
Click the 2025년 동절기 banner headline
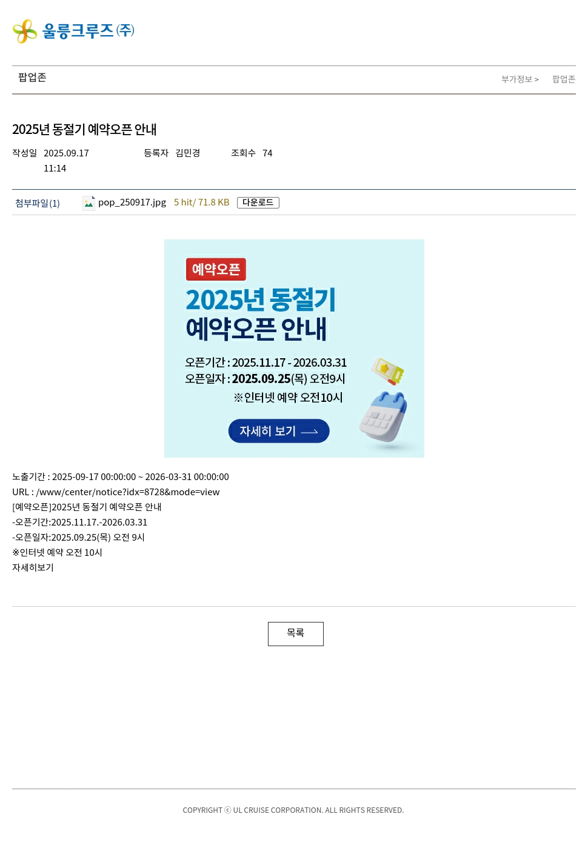coord(261,299)
